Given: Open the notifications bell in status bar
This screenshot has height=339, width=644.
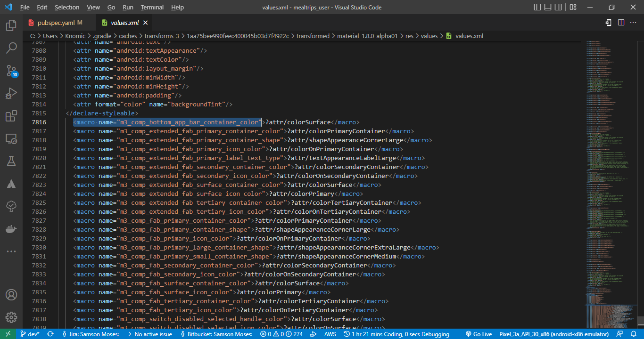Looking at the screenshot, I should pos(635,334).
